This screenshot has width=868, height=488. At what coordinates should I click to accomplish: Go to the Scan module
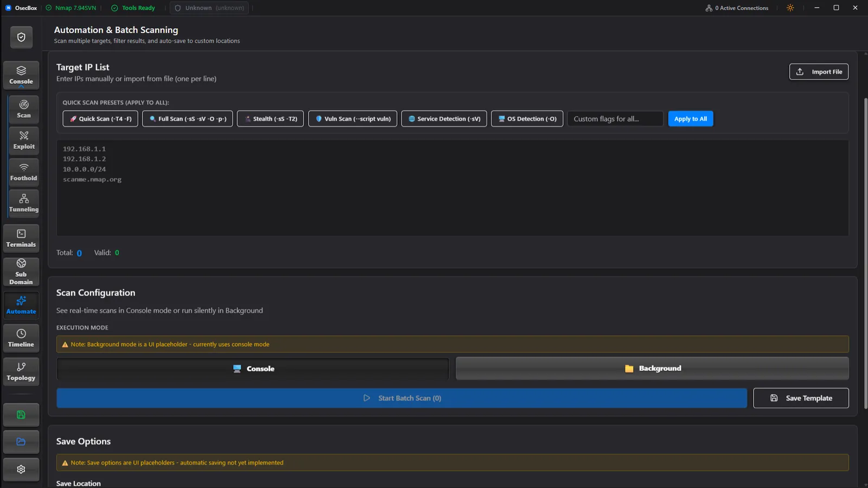tap(24, 109)
